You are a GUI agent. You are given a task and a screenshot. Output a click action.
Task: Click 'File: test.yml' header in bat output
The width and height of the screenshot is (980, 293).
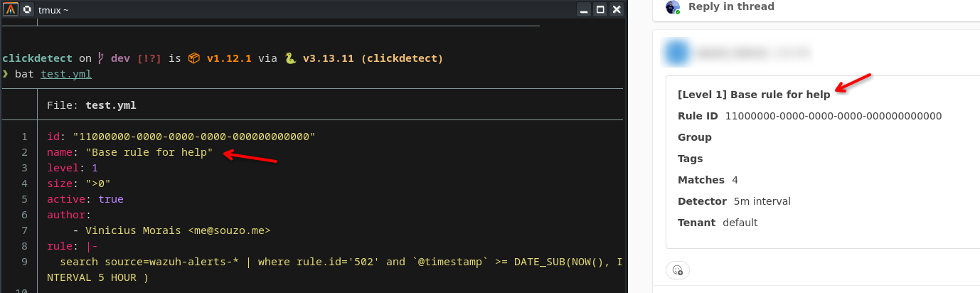pos(91,105)
